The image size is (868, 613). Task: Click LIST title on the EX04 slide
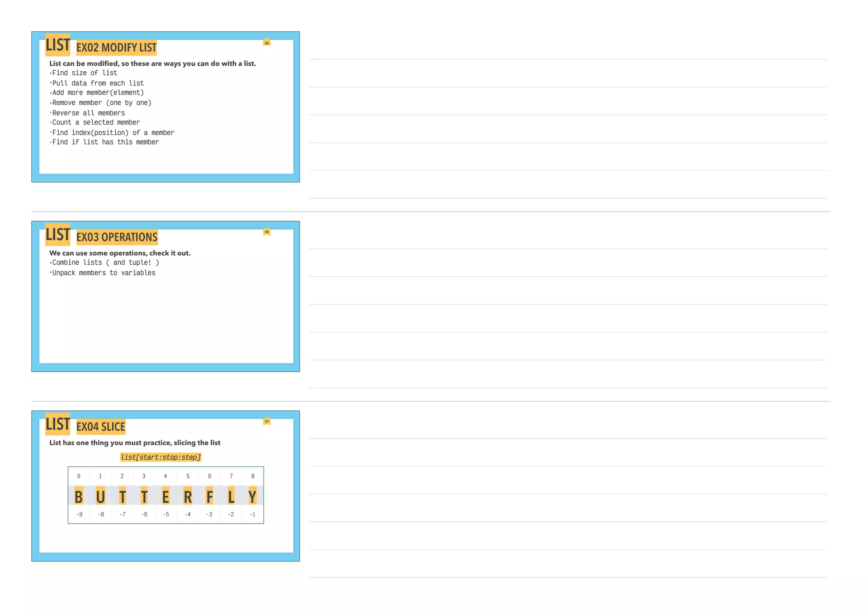click(x=58, y=424)
